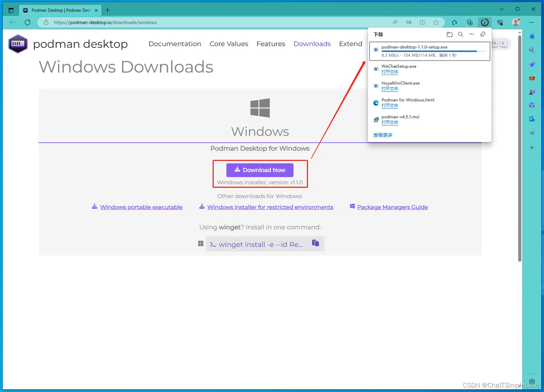
Task: Open the Outlook sidebar icon
Action: pos(532,119)
